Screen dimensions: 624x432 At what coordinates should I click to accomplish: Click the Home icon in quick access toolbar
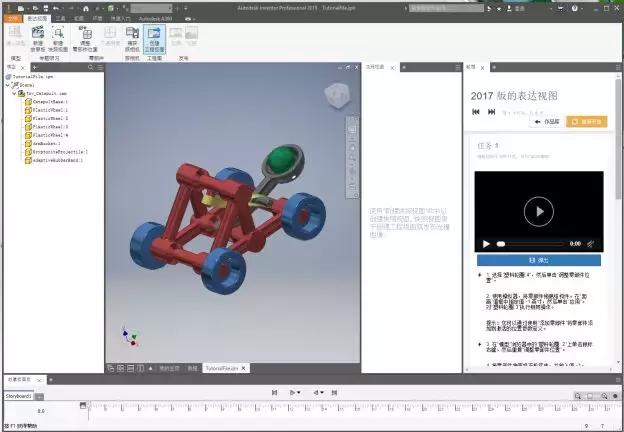click(86, 8)
